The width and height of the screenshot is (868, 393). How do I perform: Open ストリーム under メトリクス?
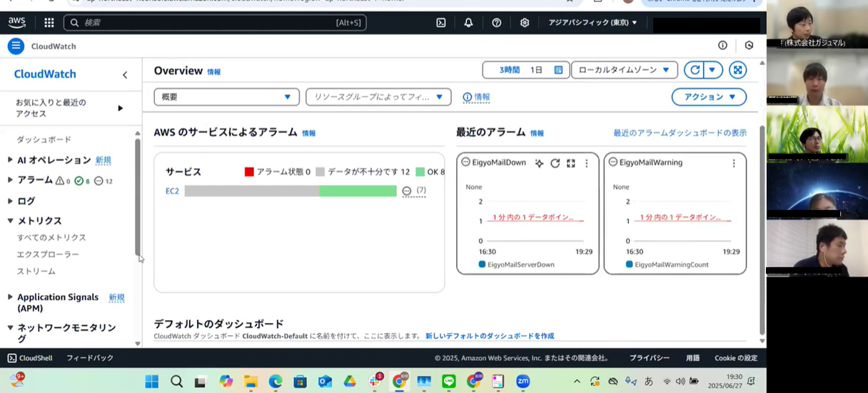pyautogui.click(x=36, y=272)
